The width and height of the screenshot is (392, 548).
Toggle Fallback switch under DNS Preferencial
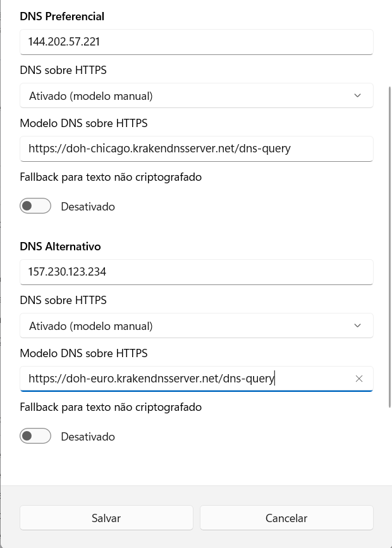[x=35, y=206]
